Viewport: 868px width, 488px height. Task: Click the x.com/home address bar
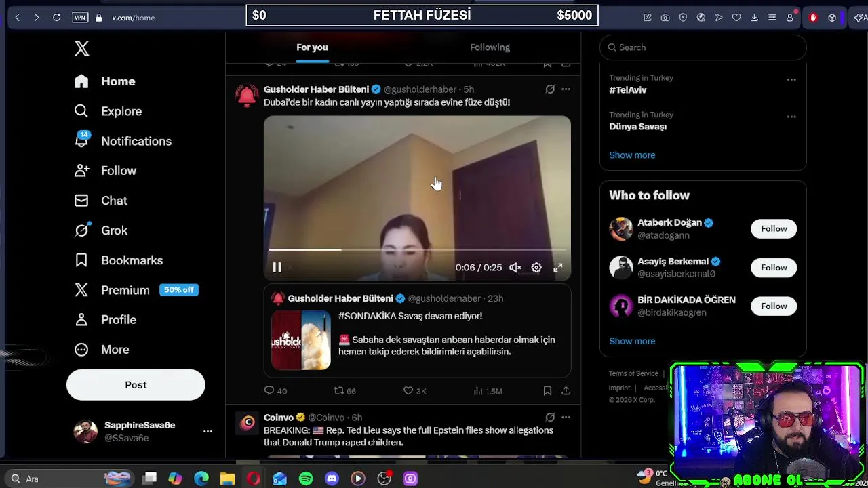click(x=134, y=18)
